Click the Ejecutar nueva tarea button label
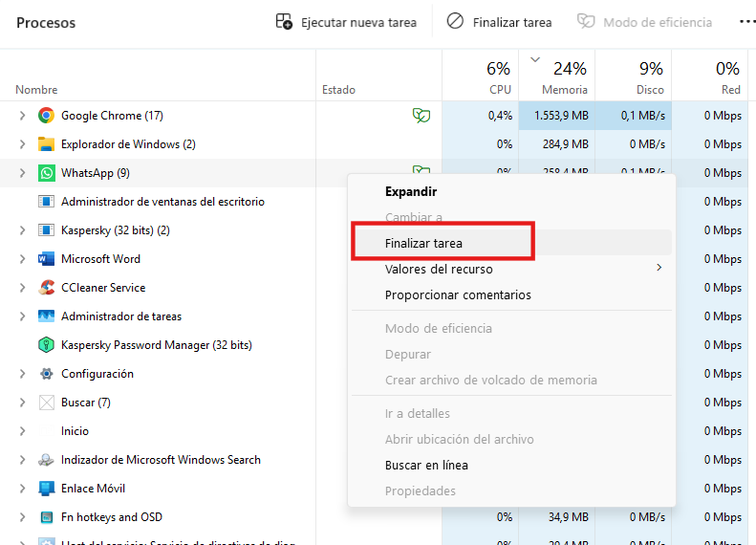 click(358, 23)
